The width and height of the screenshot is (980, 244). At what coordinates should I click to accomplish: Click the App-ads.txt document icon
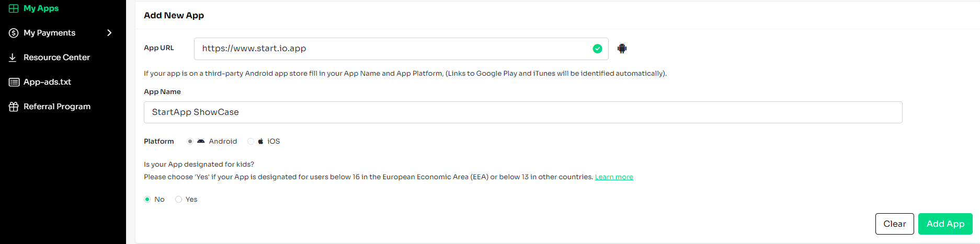point(14,82)
